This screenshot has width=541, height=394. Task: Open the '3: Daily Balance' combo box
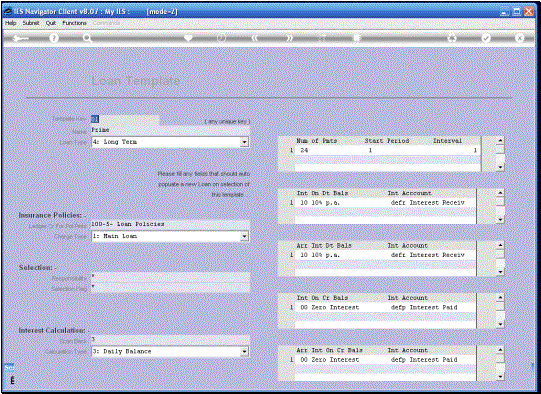click(170, 352)
